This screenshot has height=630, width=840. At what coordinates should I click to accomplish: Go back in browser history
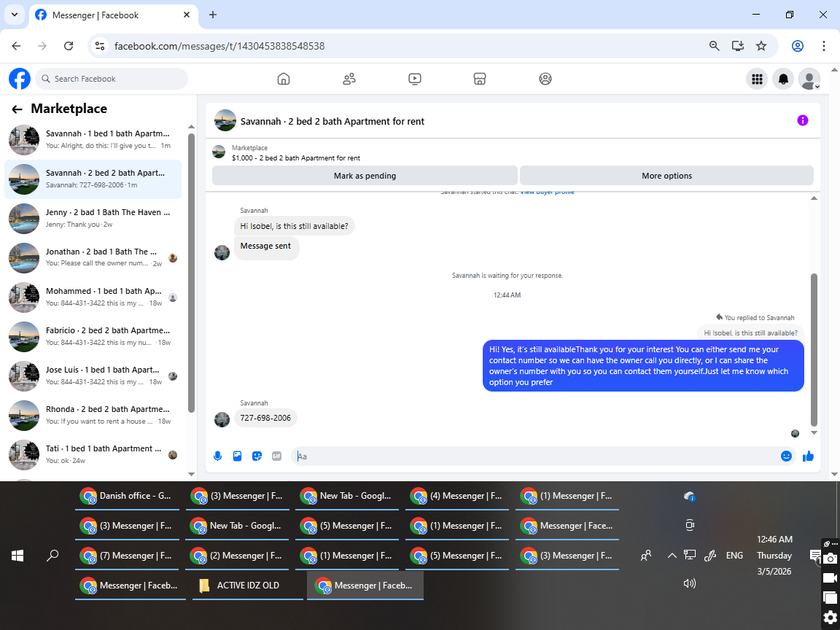click(x=16, y=46)
